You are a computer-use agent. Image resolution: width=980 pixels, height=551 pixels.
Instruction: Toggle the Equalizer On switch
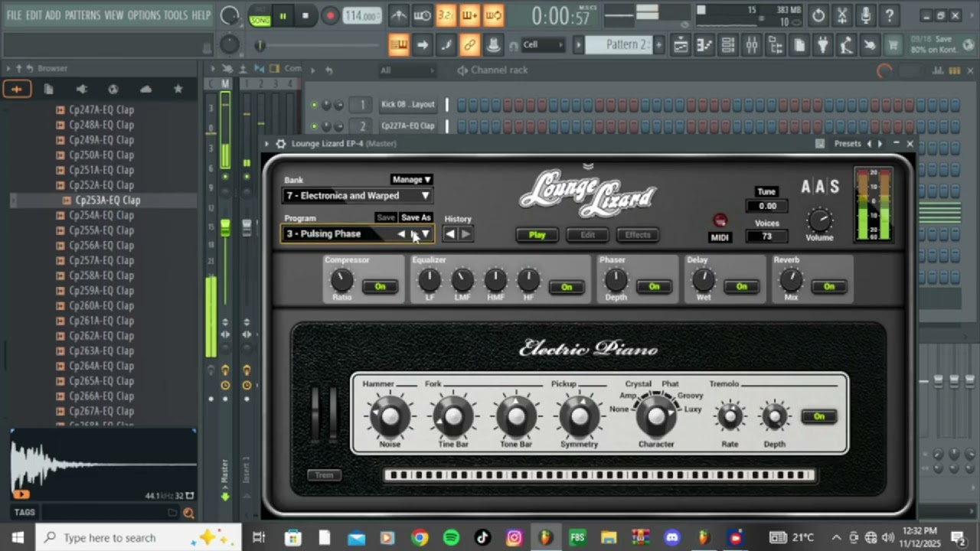click(567, 287)
